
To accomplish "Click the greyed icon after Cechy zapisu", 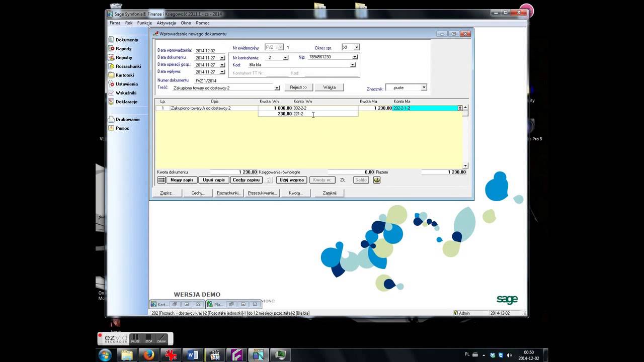I will [269, 180].
